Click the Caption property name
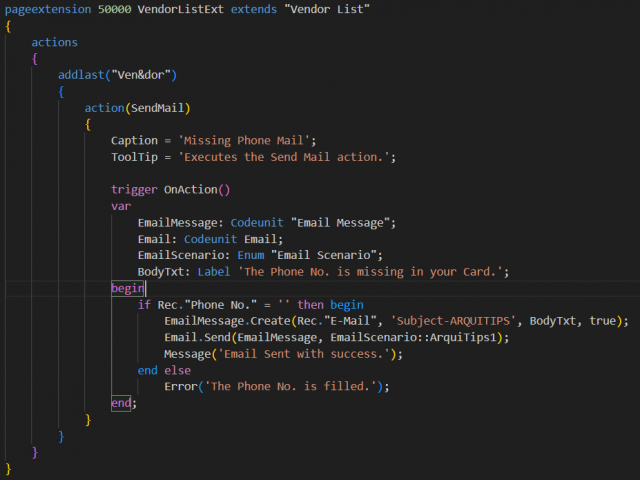 [x=134, y=140]
